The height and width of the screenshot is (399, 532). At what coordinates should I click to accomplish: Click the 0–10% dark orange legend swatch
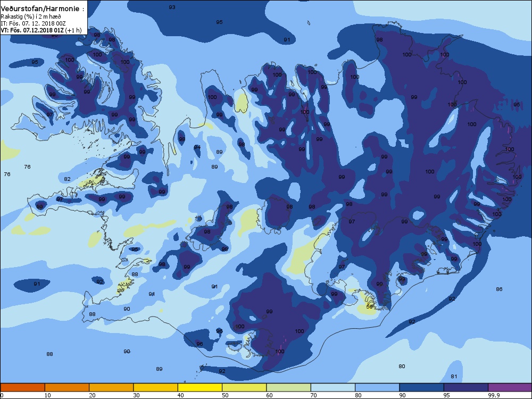[x=22, y=387]
